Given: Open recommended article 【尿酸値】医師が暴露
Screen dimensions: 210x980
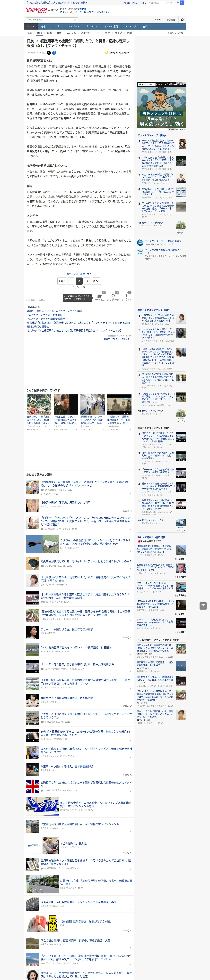Looking at the screenshot, I should [85, 921].
